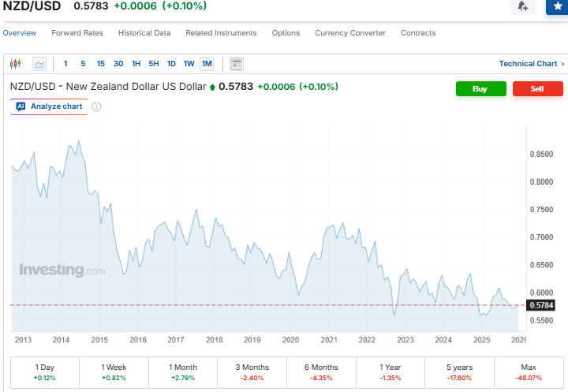Select the 30 minute interval

point(118,64)
